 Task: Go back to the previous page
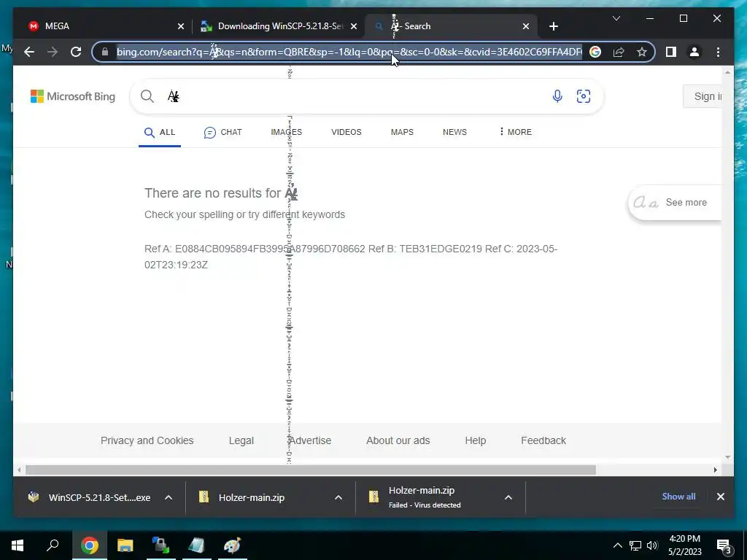click(x=29, y=52)
